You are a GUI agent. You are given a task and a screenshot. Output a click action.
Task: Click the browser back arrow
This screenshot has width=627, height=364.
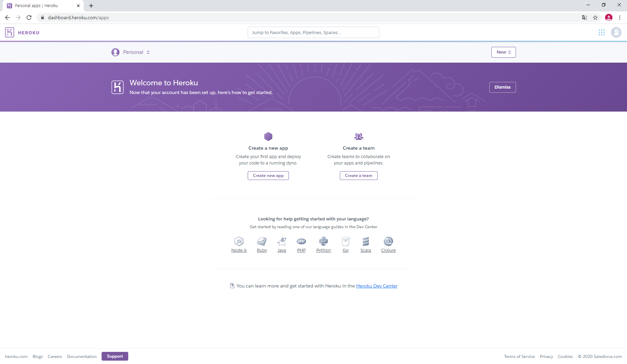point(7,18)
